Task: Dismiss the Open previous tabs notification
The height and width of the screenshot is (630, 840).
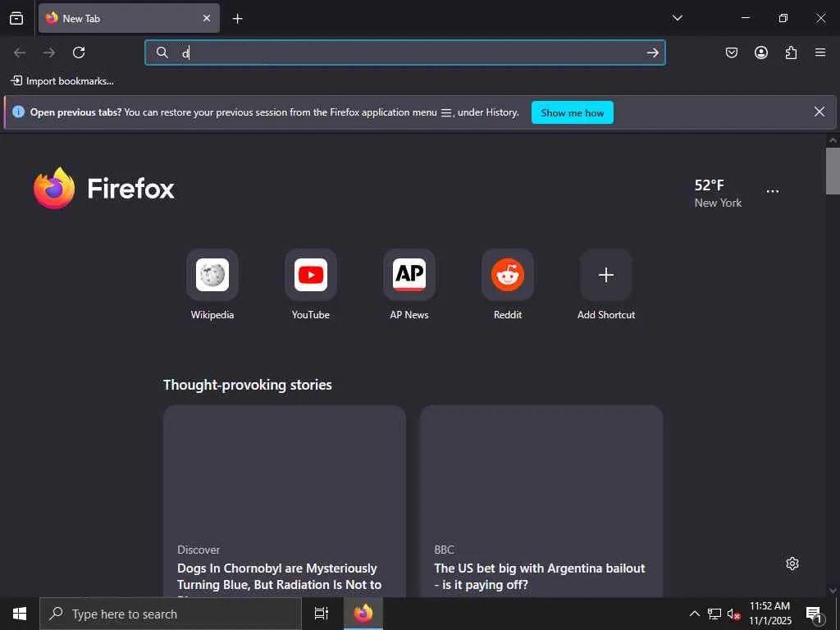Action: [x=819, y=112]
